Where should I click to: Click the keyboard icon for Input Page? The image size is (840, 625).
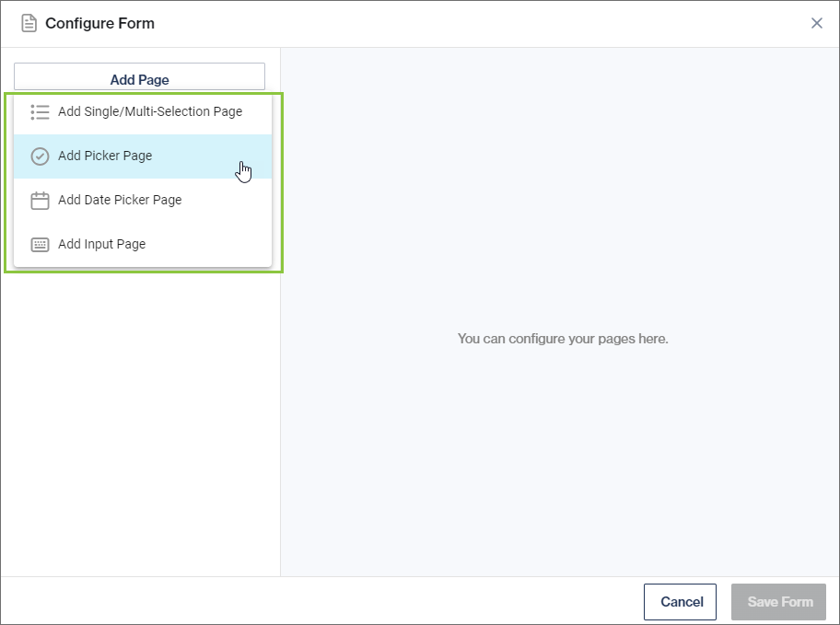coord(40,245)
